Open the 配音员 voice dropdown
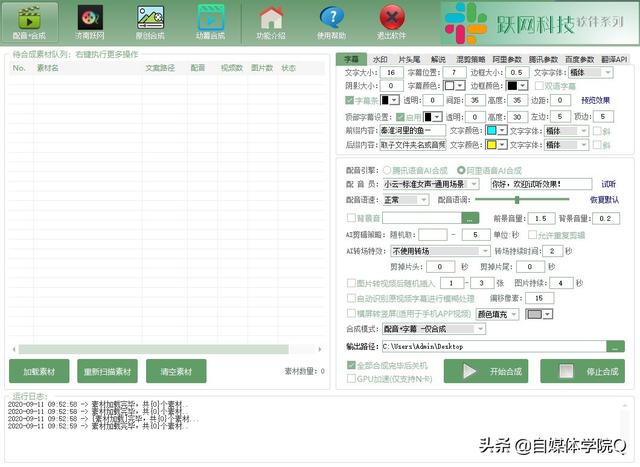The image size is (640, 467). [x=431, y=184]
